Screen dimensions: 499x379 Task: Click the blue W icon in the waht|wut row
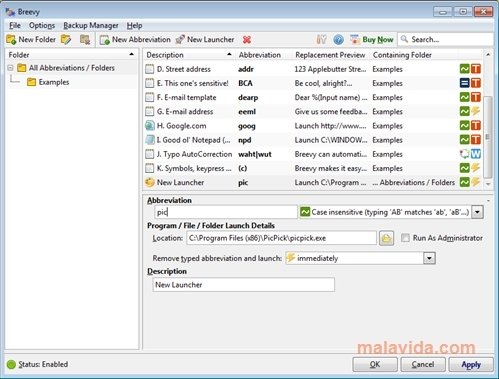tap(476, 154)
